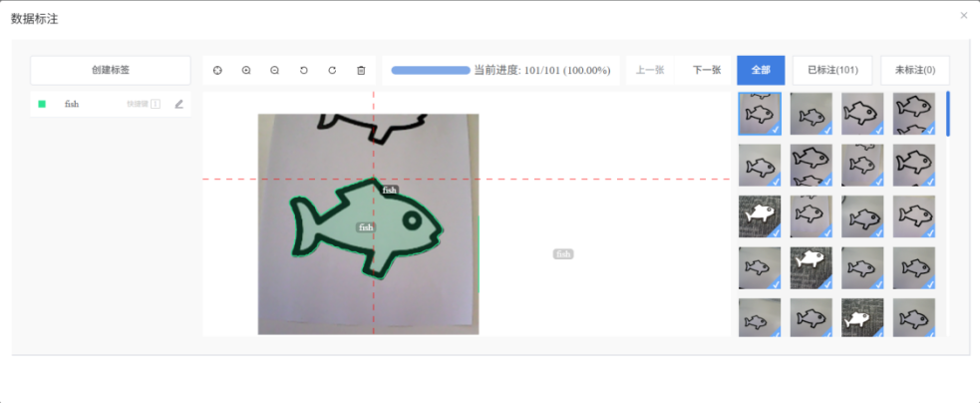Zoom in on the annotation image

[246, 71]
